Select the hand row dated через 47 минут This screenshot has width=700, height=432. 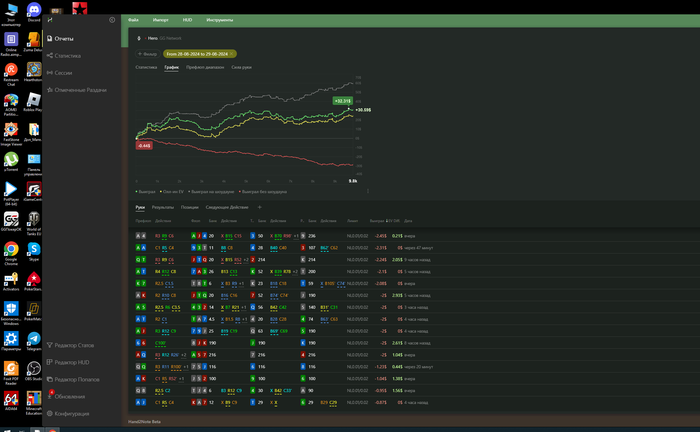[414, 248]
